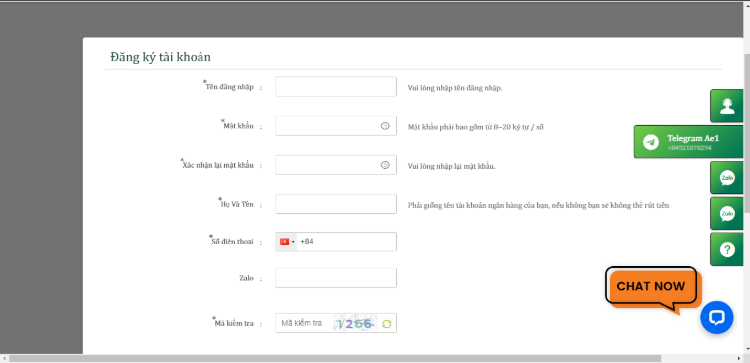Viewport: 750px width, 363px height.
Task: Open the blue live chat bubble
Action: coord(717,317)
